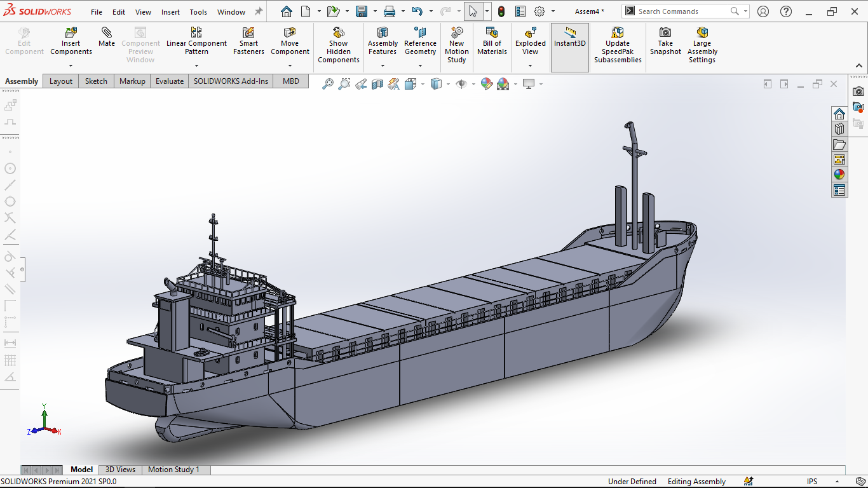
Task: Open the MBD tab
Action: click(291, 81)
